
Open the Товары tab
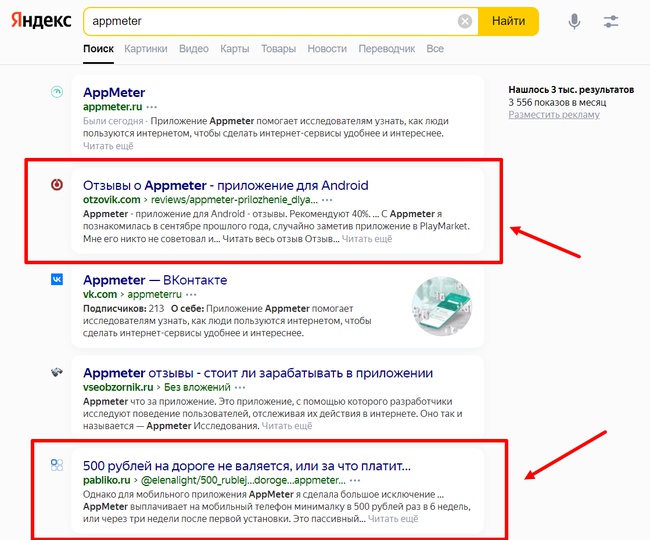[279, 49]
